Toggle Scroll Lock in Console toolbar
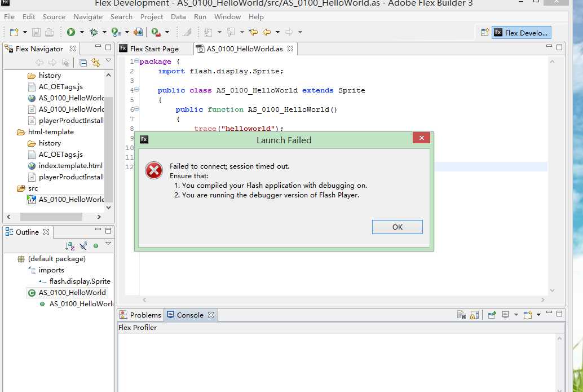Image resolution: width=583 pixels, height=392 pixels. pyautogui.click(x=474, y=315)
